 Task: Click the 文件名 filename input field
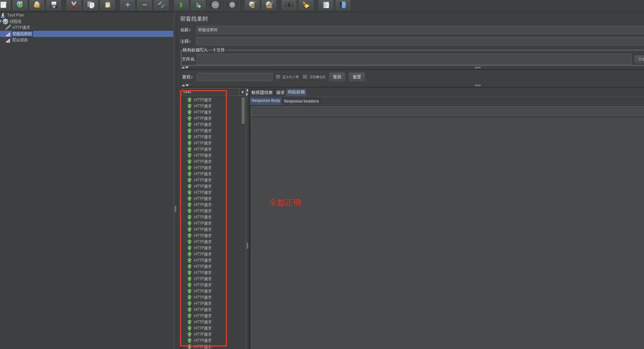coord(414,59)
